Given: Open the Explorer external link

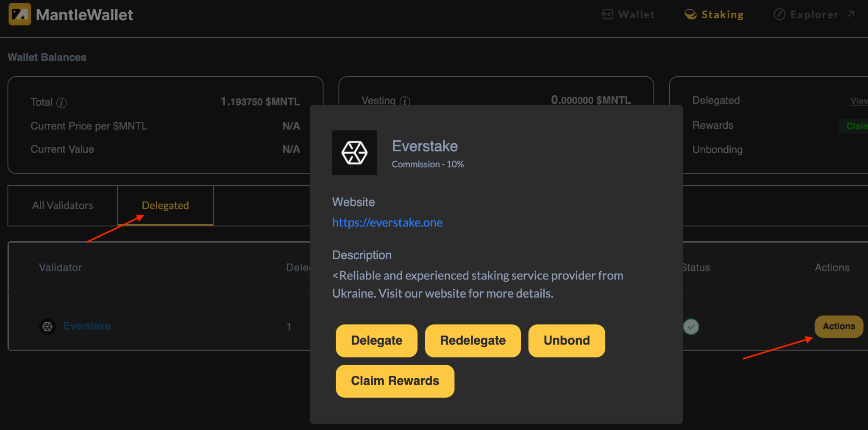Looking at the screenshot, I should (814, 14).
